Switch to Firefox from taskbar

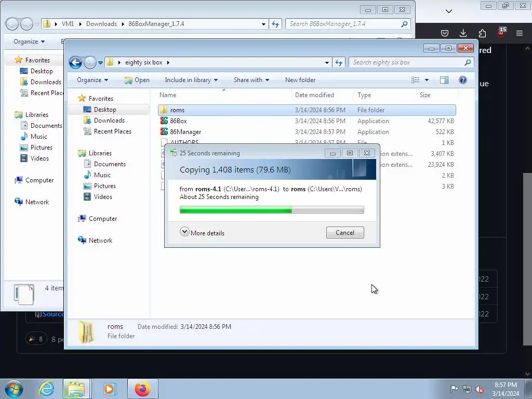(x=142, y=389)
